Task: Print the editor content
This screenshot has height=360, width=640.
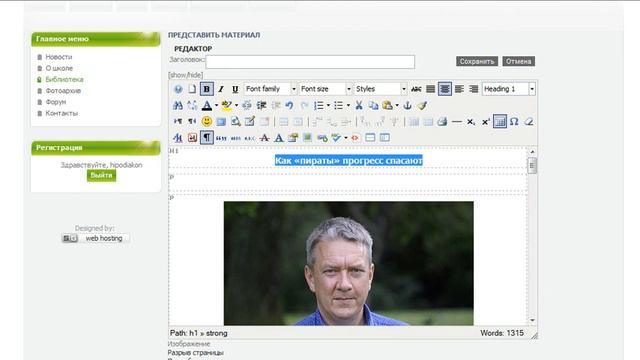Action: [442, 121]
